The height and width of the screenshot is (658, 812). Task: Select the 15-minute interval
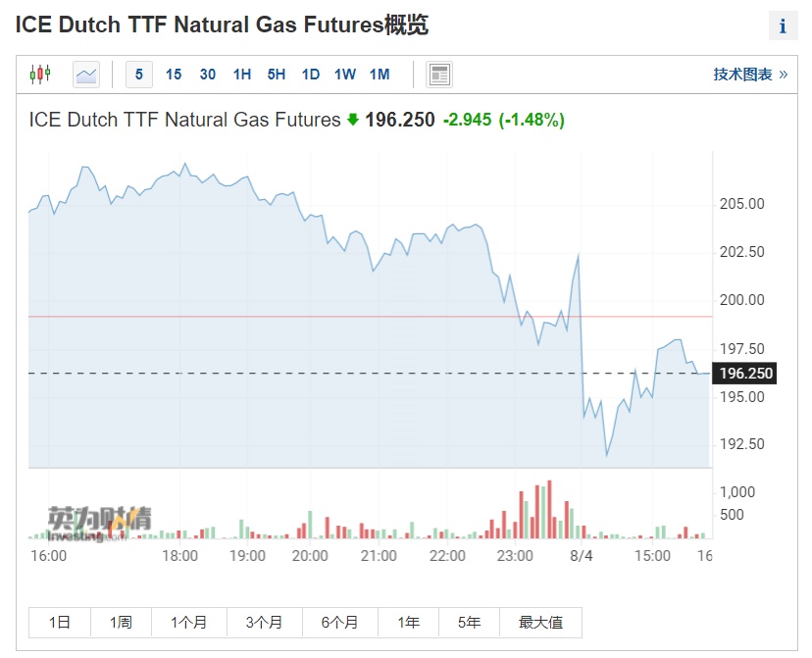point(174,74)
